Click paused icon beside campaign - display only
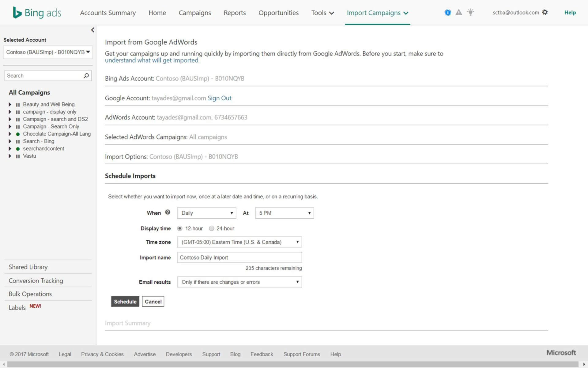 click(x=18, y=112)
